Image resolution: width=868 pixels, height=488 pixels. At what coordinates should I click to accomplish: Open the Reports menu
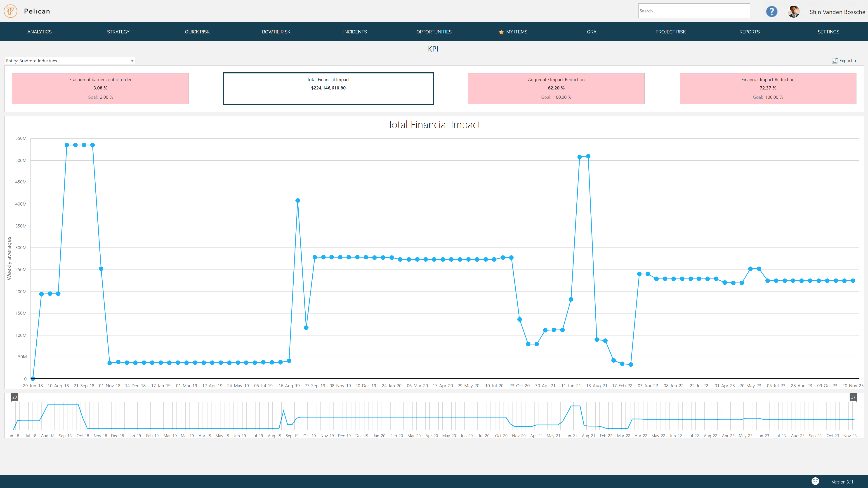(x=749, y=32)
